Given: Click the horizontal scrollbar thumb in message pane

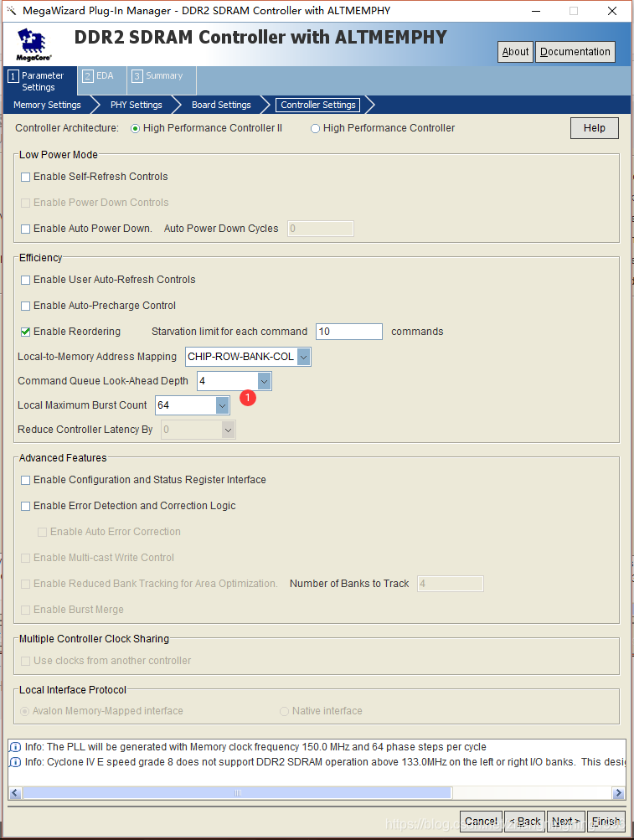Looking at the screenshot, I should 237,793.
